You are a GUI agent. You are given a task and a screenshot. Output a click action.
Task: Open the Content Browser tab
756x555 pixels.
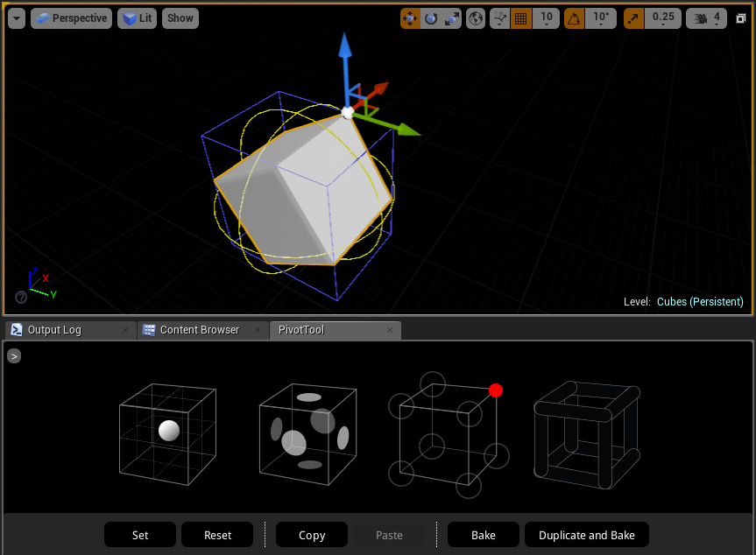199,330
